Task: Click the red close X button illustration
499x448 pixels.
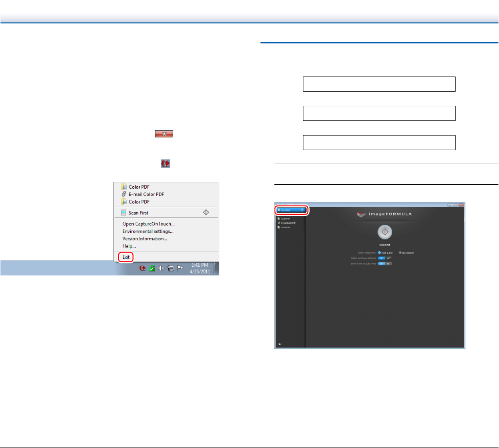Action: coord(164,134)
